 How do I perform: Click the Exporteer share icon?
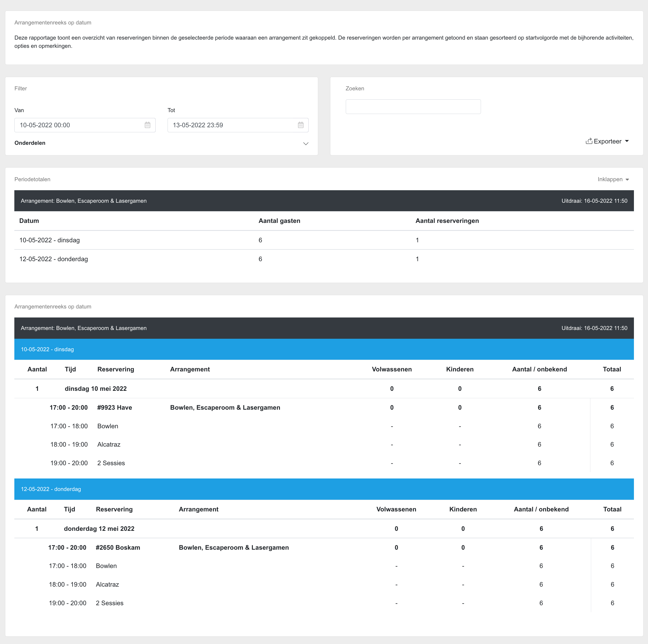pos(589,141)
